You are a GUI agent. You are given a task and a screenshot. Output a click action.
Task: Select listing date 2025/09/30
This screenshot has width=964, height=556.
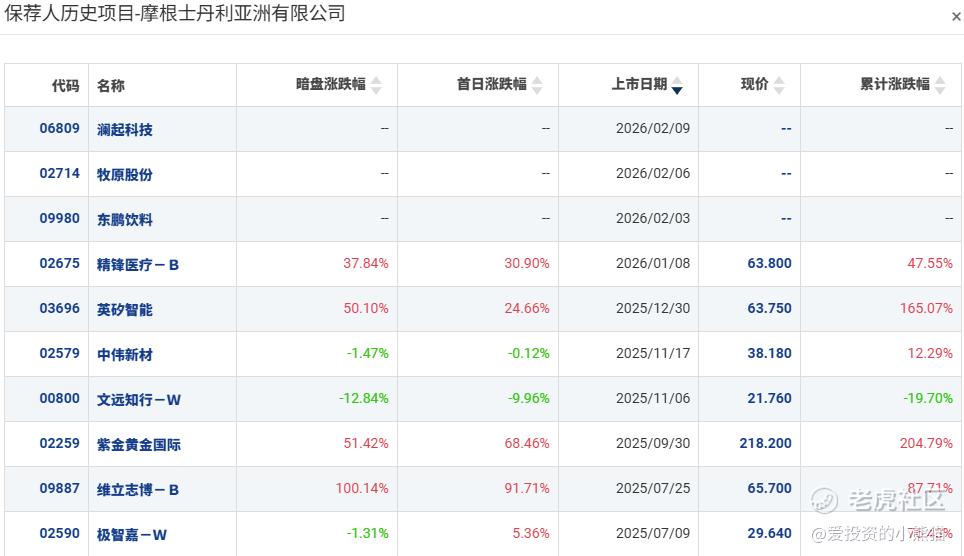pos(653,443)
